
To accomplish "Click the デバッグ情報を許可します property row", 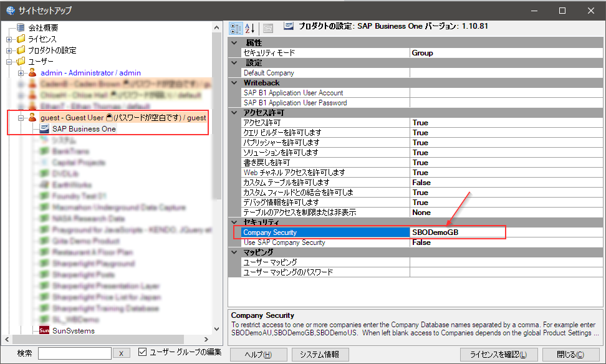I will 421,203.
